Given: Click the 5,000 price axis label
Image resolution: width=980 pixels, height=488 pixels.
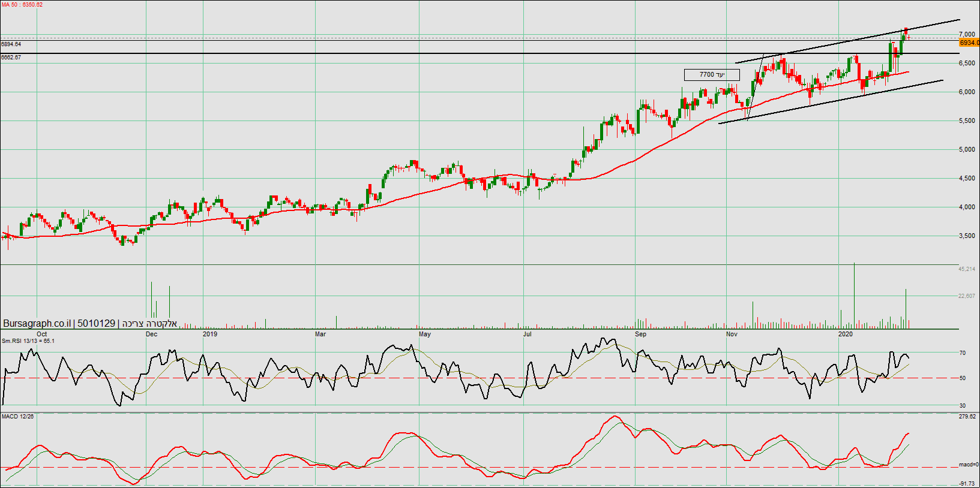Looking at the screenshot, I should click(x=967, y=150).
